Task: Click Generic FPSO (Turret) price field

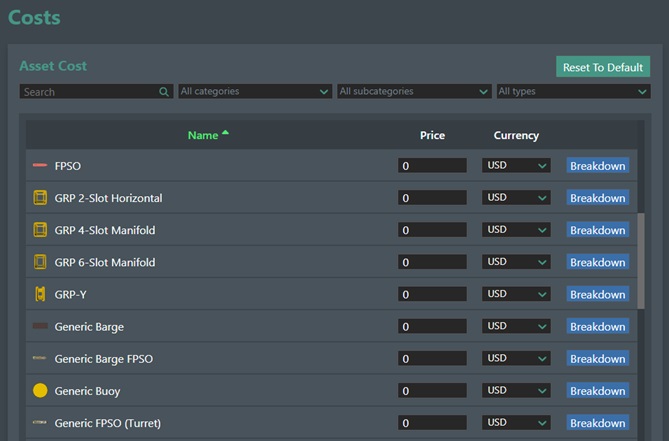Action: tap(432, 423)
